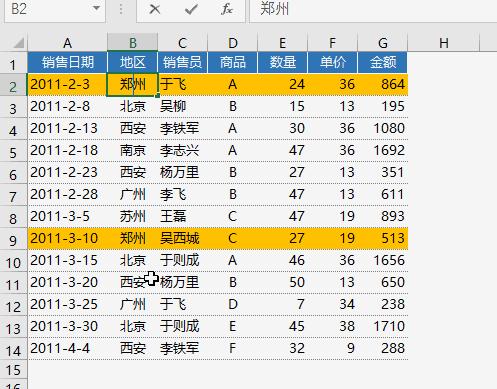Select row 14 header
This screenshot has height=389, width=497.
point(13,350)
